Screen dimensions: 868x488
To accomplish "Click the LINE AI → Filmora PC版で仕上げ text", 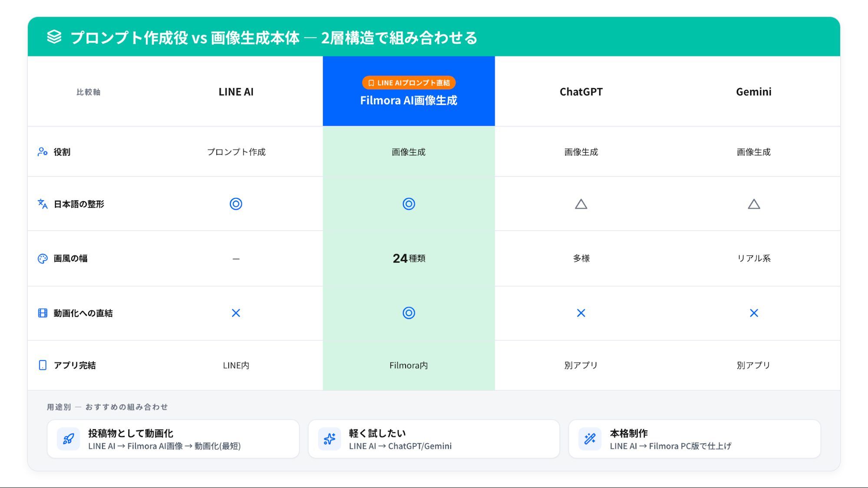I will click(x=670, y=446).
